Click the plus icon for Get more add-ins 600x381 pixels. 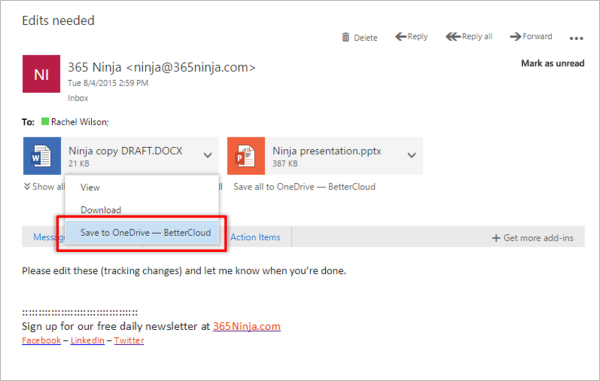(496, 238)
